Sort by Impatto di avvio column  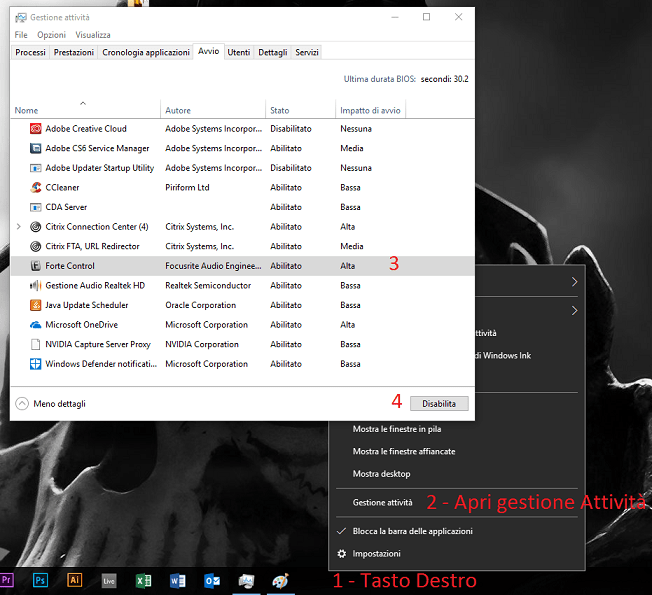370,111
